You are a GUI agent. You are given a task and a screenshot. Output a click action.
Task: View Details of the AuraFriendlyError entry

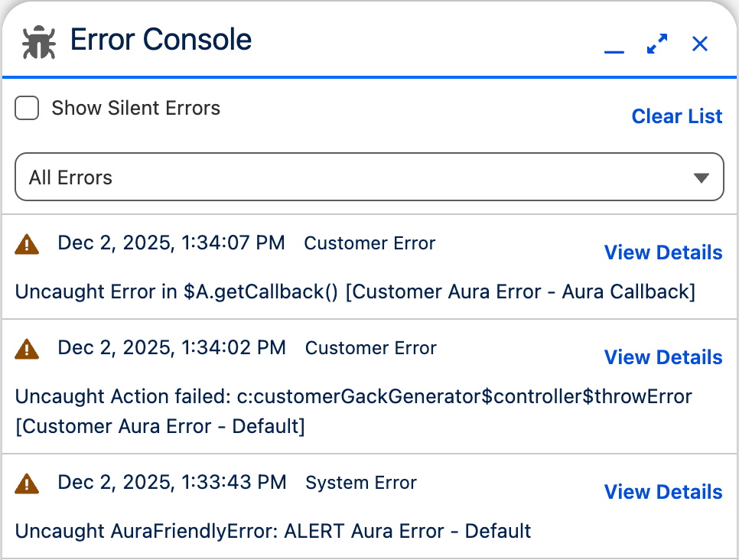click(662, 492)
